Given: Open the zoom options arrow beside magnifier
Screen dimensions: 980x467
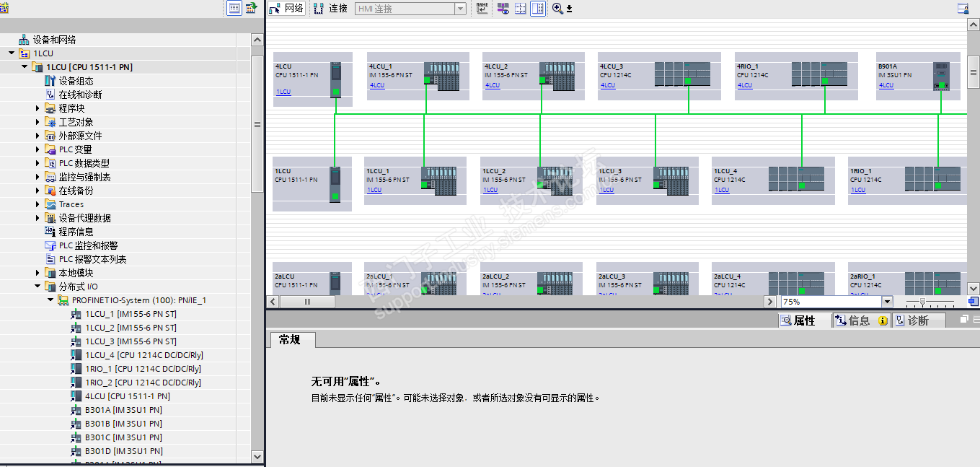Looking at the screenshot, I should (569, 9).
